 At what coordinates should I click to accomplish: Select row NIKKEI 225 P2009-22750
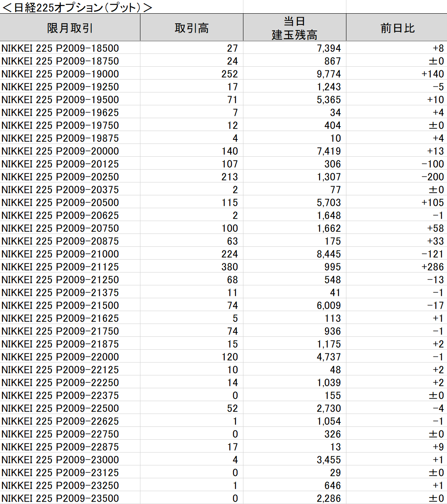(223, 434)
